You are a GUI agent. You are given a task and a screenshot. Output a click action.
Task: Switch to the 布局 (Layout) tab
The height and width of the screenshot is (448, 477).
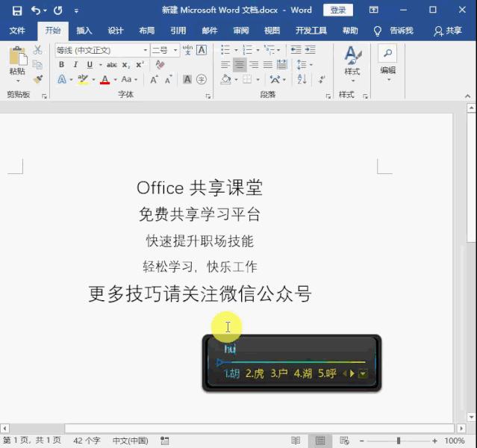point(147,31)
